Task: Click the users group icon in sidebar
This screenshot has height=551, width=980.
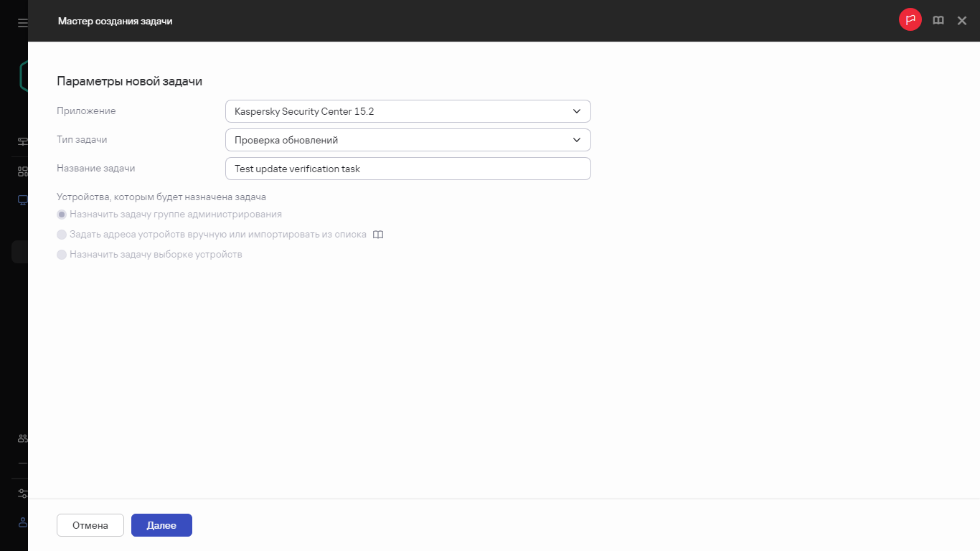Action: point(23,438)
